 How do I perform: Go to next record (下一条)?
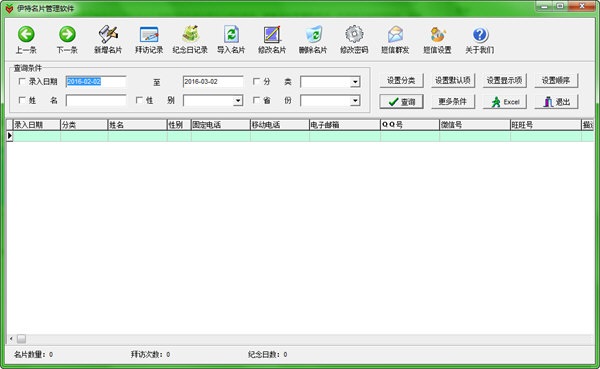(67, 40)
